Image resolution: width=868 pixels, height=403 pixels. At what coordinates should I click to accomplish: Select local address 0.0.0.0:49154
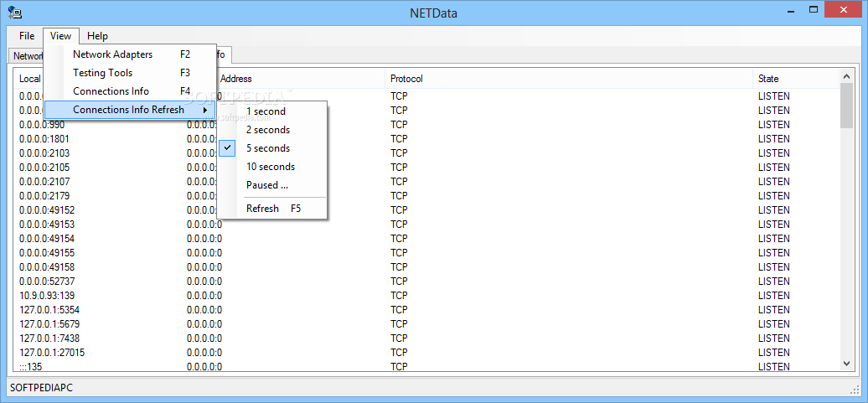coord(47,239)
